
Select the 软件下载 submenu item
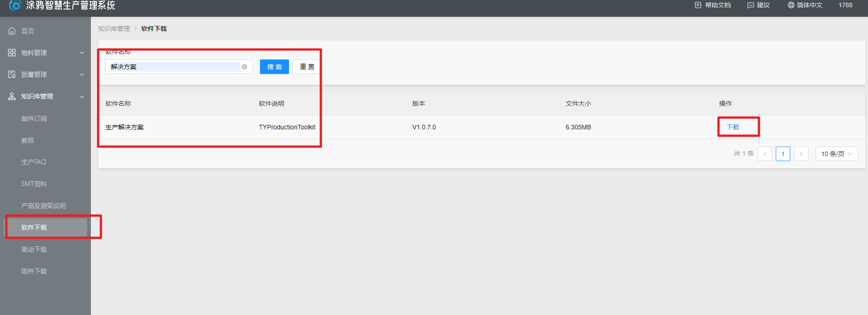pyautogui.click(x=45, y=227)
